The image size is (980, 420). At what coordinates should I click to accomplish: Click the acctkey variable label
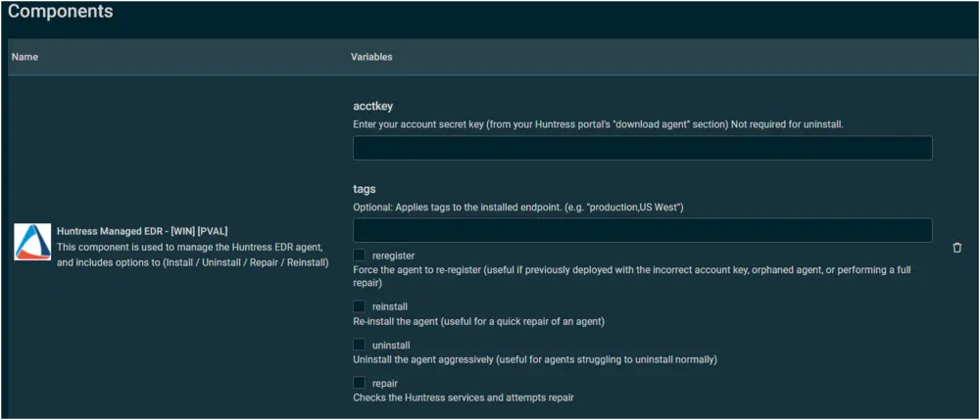click(x=373, y=107)
